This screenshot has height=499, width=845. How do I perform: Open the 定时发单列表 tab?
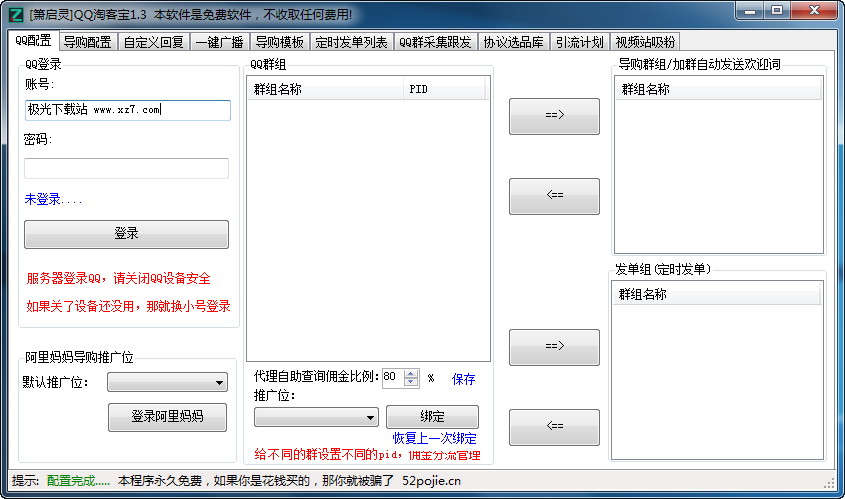tap(351, 41)
